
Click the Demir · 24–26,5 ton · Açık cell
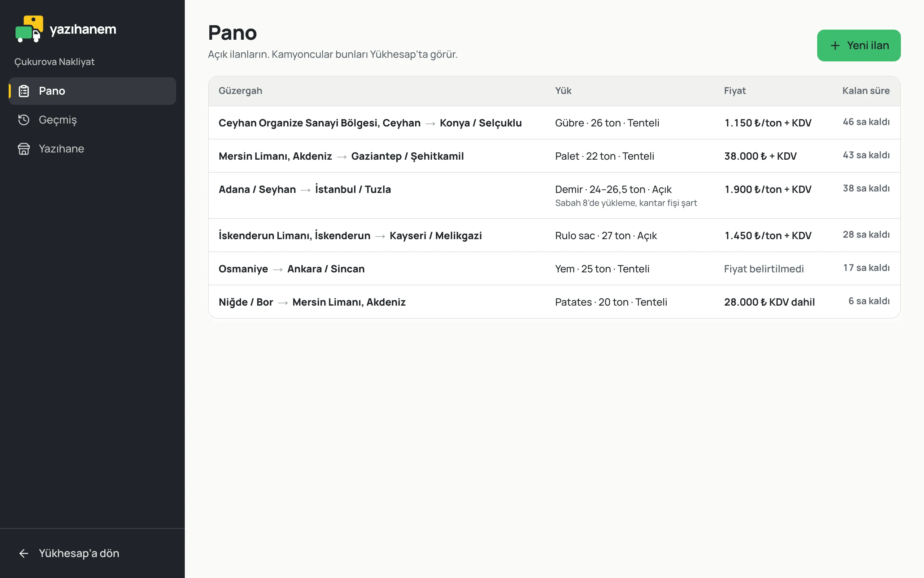click(613, 189)
